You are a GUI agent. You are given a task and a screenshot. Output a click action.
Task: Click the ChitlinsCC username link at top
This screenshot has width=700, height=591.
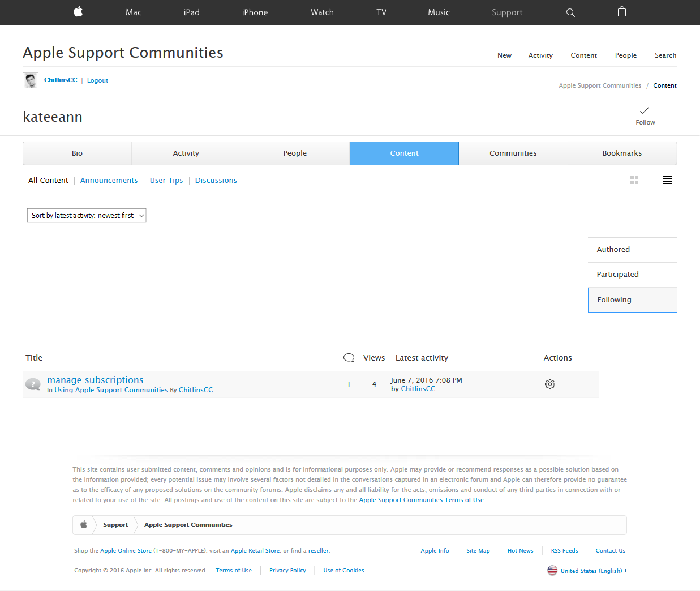61,80
